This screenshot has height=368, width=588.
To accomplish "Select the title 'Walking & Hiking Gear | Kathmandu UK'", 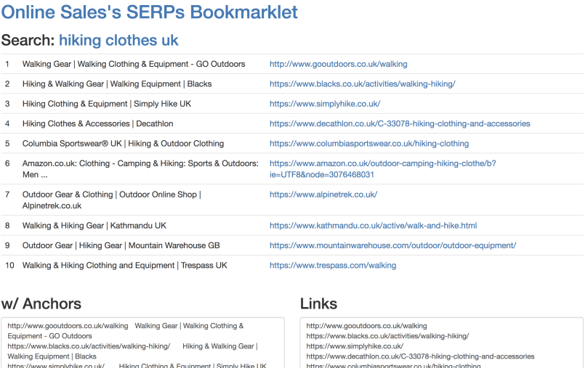I will click(x=94, y=225).
